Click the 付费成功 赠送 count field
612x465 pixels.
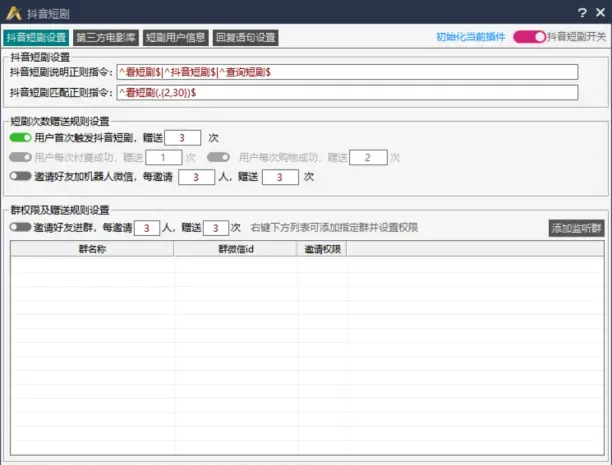(x=164, y=157)
